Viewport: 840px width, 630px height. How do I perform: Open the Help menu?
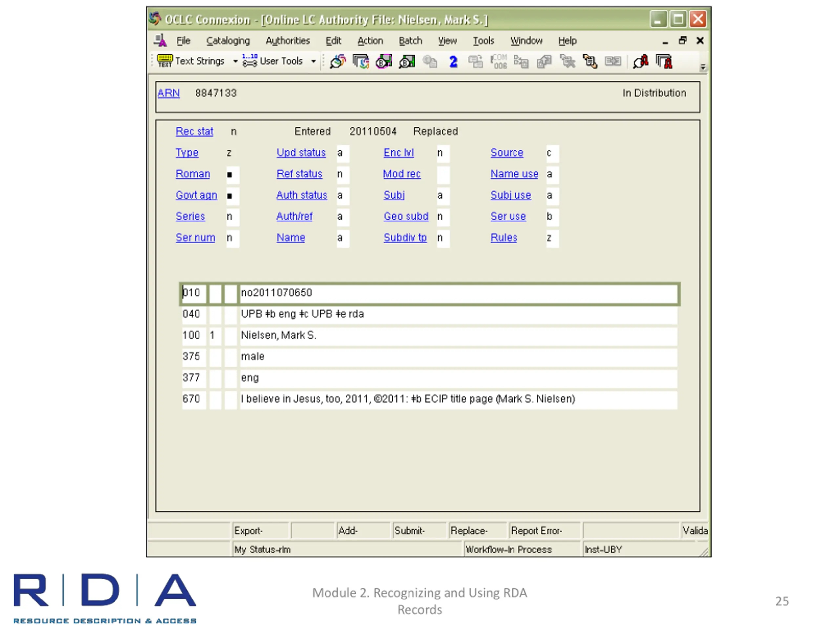pyautogui.click(x=567, y=41)
